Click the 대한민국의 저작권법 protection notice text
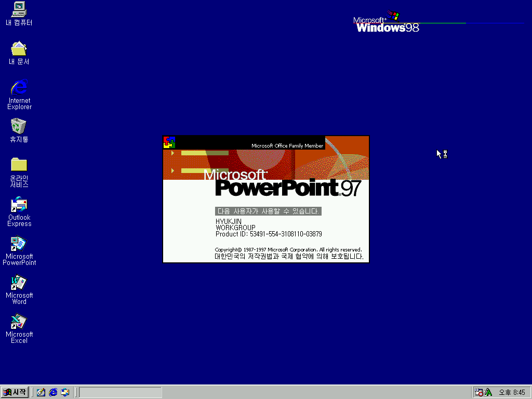 click(x=289, y=257)
